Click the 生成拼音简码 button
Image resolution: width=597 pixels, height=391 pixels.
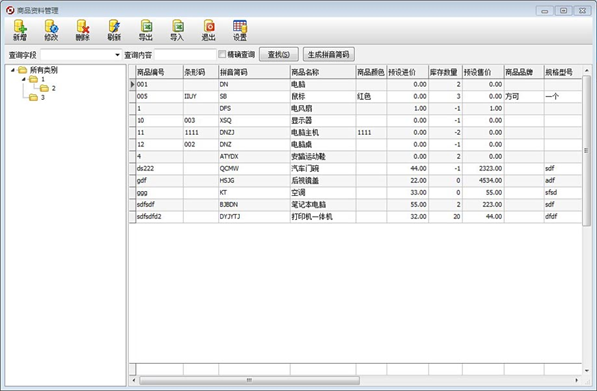[329, 54]
